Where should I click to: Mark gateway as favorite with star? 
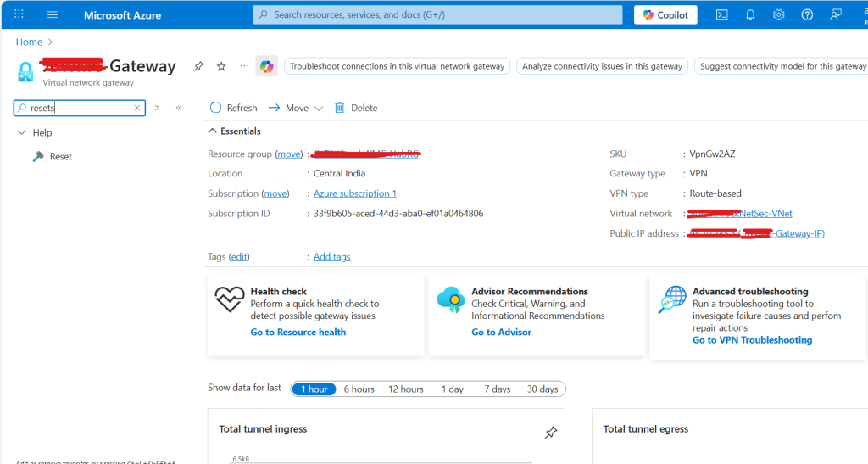221,66
